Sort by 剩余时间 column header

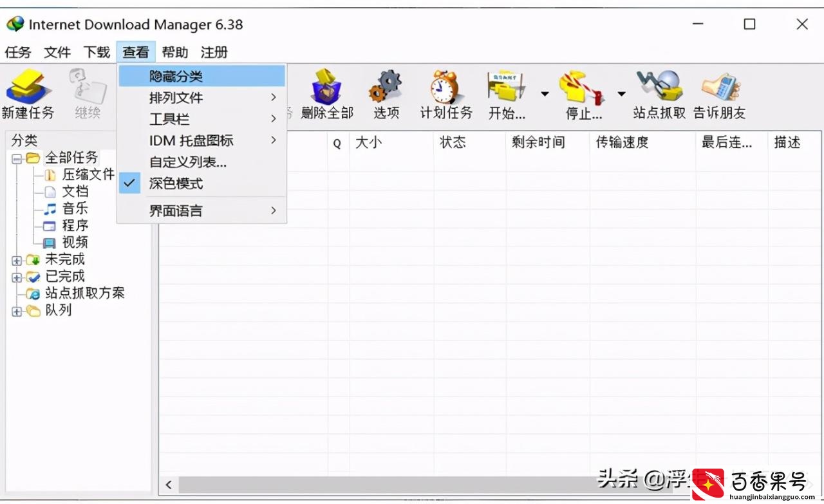pyautogui.click(x=548, y=143)
